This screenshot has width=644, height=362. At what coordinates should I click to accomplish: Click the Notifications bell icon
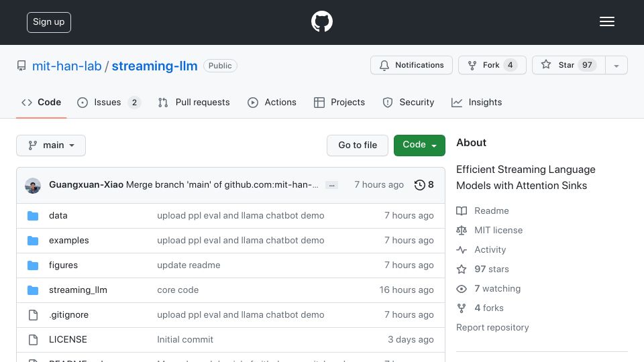click(384, 65)
